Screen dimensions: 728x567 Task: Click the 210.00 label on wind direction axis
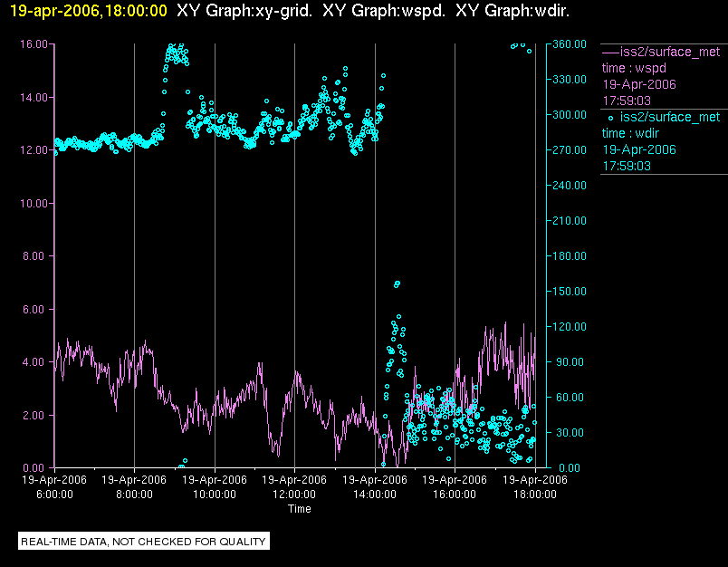tap(570, 221)
